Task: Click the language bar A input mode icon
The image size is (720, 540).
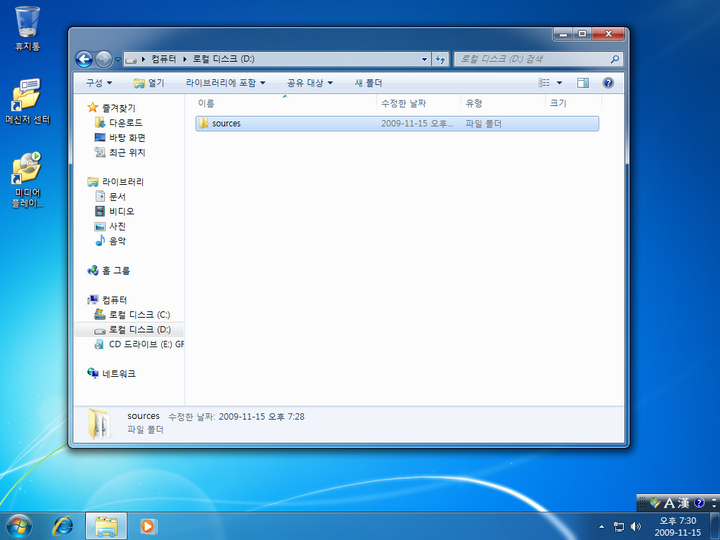Action: pyautogui.click(x=669, y=503)
